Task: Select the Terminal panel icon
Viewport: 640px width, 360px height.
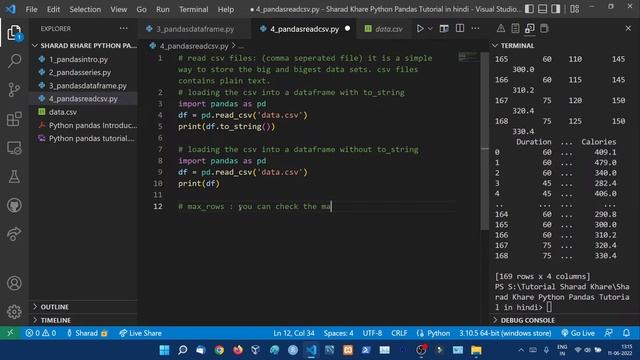Action: pyautogui.click(x=530, y=29)
